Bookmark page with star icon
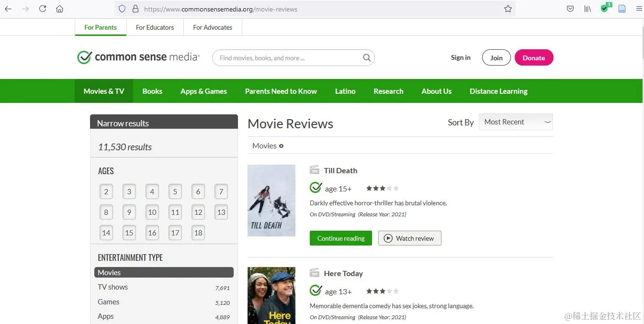 508,9
